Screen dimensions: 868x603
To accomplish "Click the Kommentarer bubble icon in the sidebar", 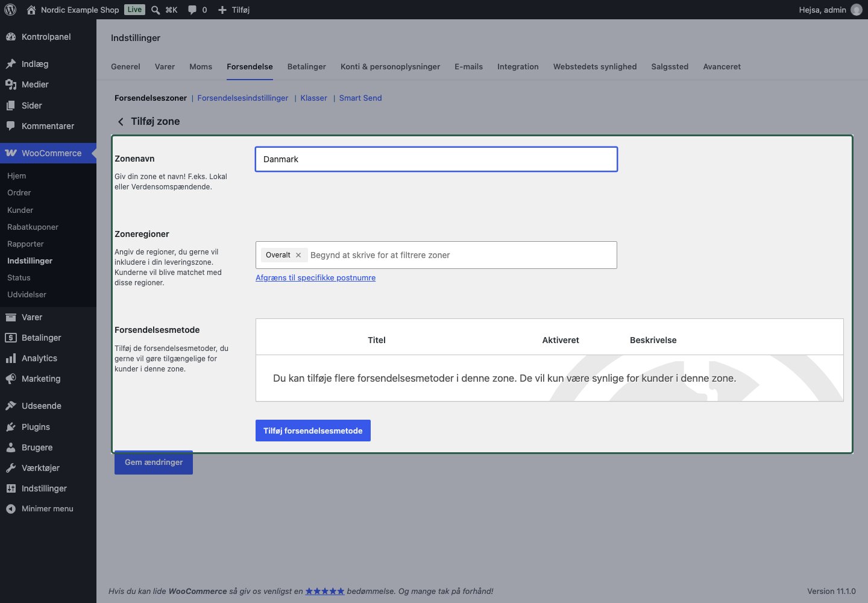I will point(11,126).
